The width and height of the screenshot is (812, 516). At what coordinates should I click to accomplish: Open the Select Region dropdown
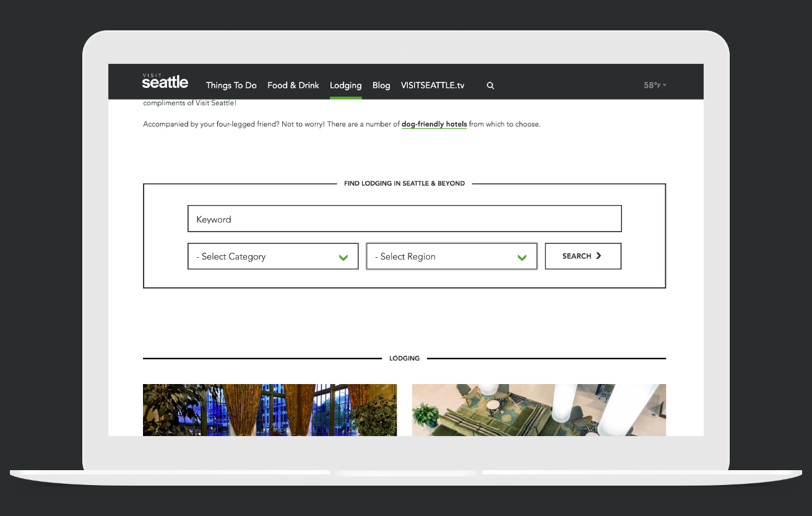pos(452,256)
